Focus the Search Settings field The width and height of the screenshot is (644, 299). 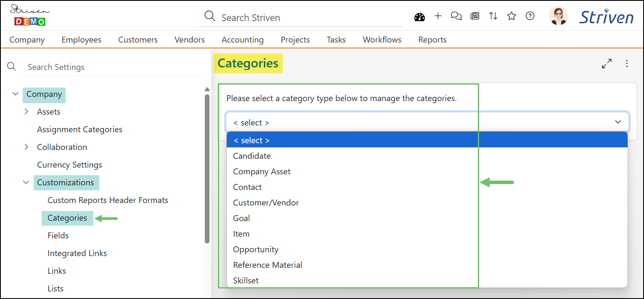pos(111,67)
